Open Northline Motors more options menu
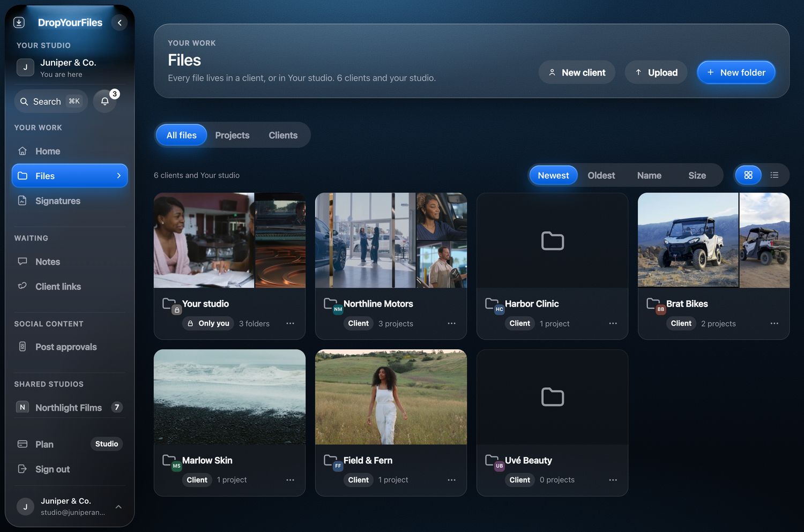The height and width of the screenshot is (532, 804). tap(452, 324)
